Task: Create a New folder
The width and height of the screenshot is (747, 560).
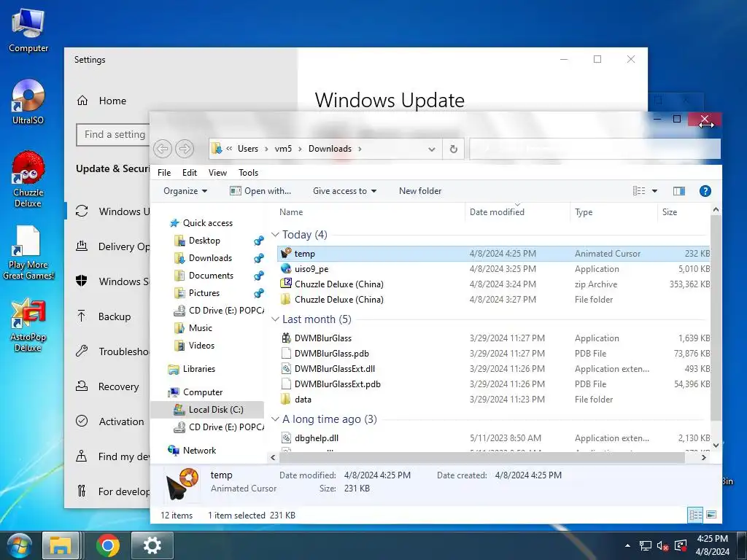Action: 420,191
